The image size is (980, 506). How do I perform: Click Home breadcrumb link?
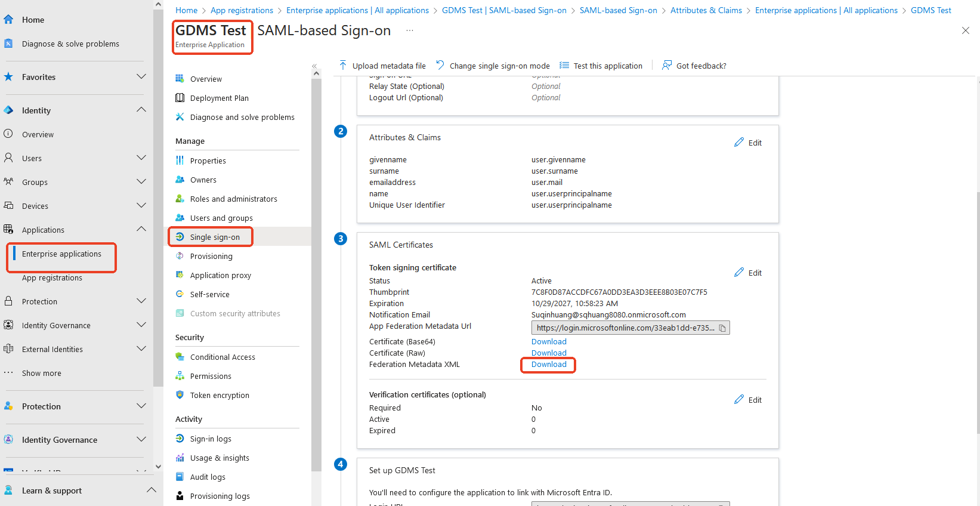(186, 10)
